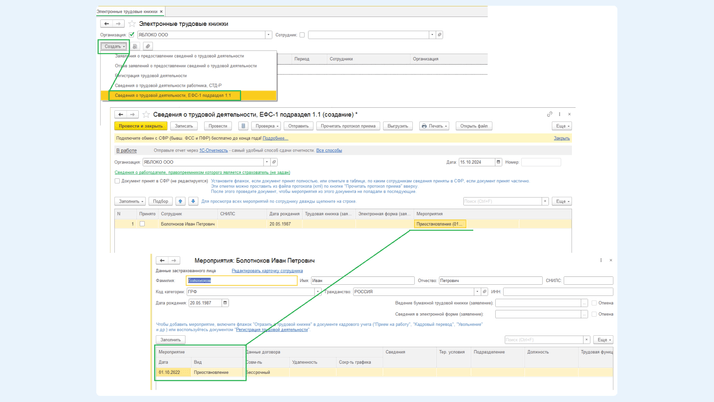The width and height of the screenshot is (714, 402).
Task: Click up arrow to move employee row
Action: [x=181, y=201]
